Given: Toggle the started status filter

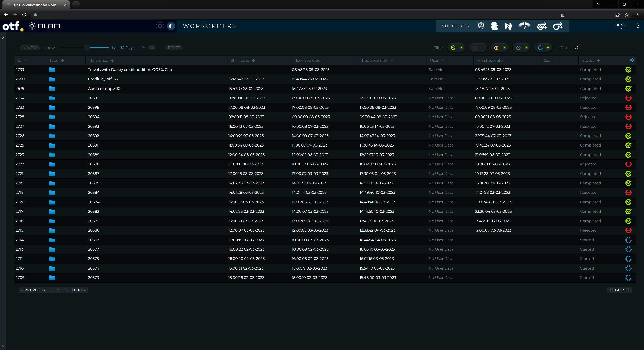Looking at the screenshot, I should (543, 48).
